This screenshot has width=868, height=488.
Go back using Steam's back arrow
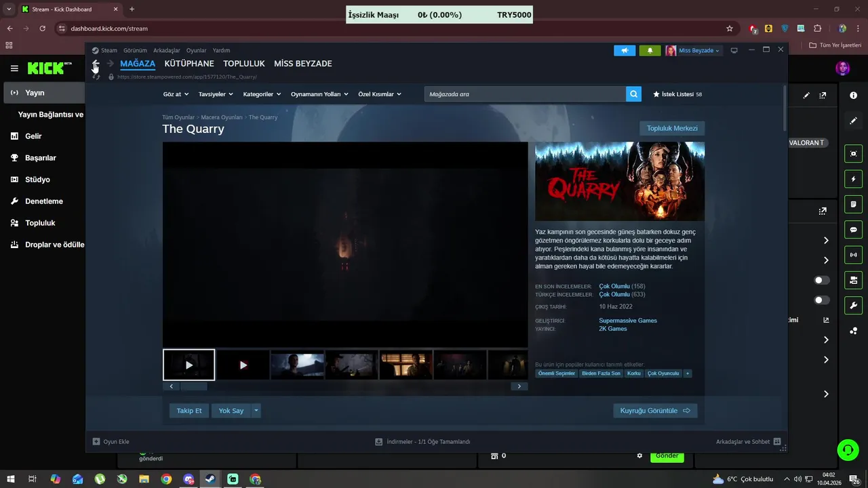pyautogui.click(x=96, y=64)
